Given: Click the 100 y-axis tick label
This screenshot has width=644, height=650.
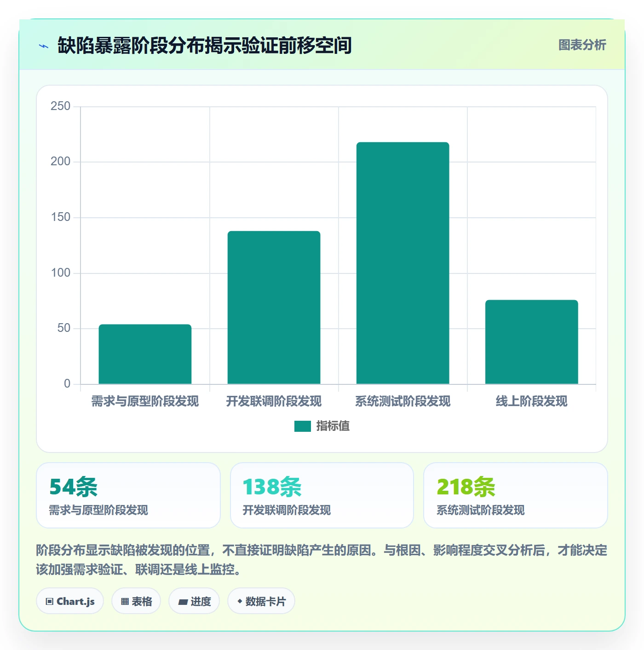Looking at the screenshot, I should [x=61, y=273].
